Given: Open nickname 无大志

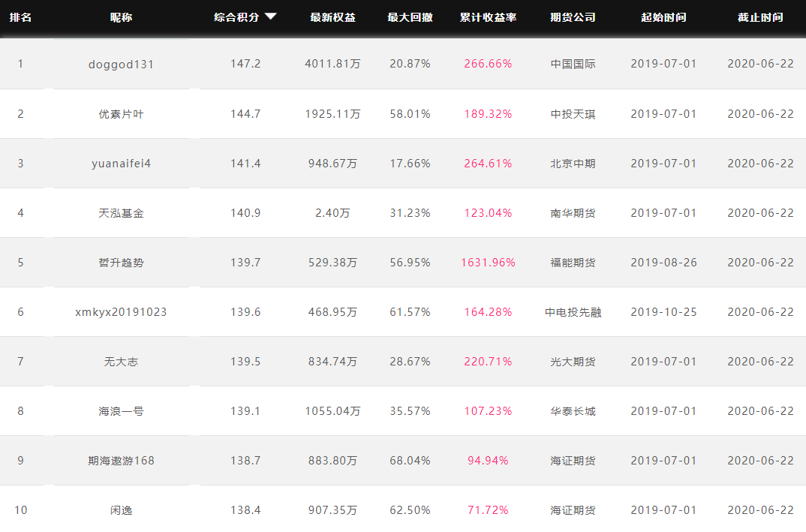Looking at the screenshot, I should click(122, 362).
